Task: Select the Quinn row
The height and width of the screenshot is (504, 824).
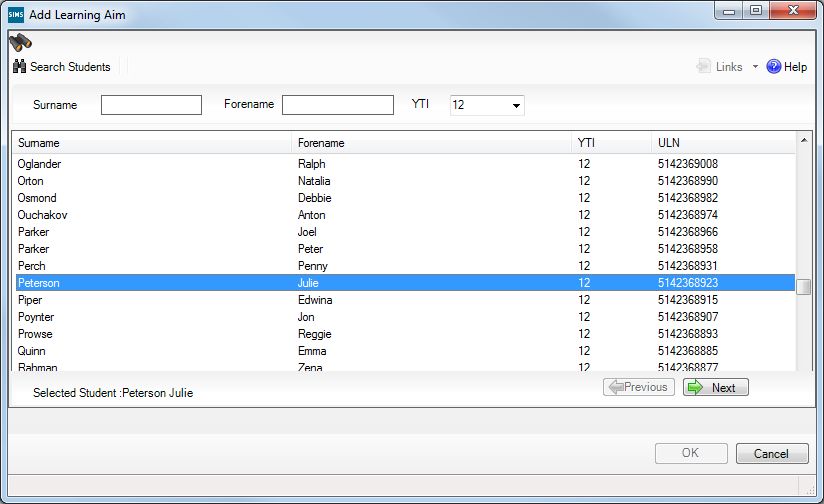Action: [405, 351]
